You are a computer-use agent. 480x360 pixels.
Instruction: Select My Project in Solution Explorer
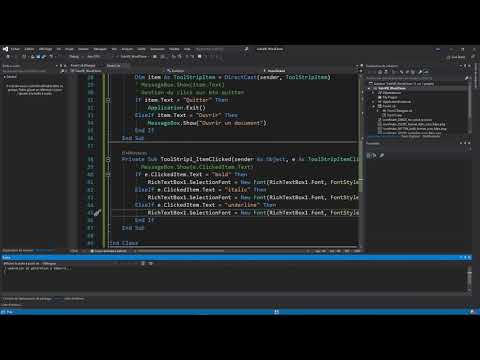(x=387, y=97)
